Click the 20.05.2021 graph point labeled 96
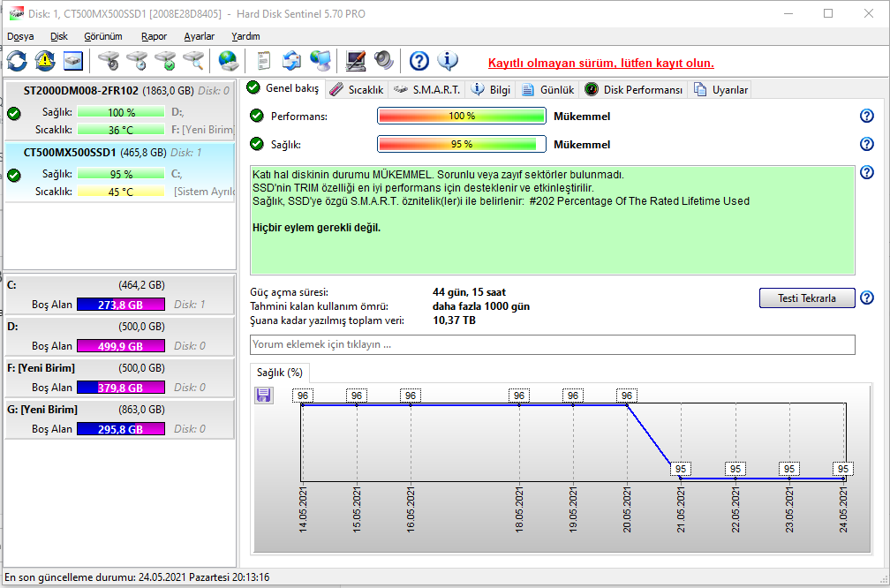The image size is (890, 588). 627,404
